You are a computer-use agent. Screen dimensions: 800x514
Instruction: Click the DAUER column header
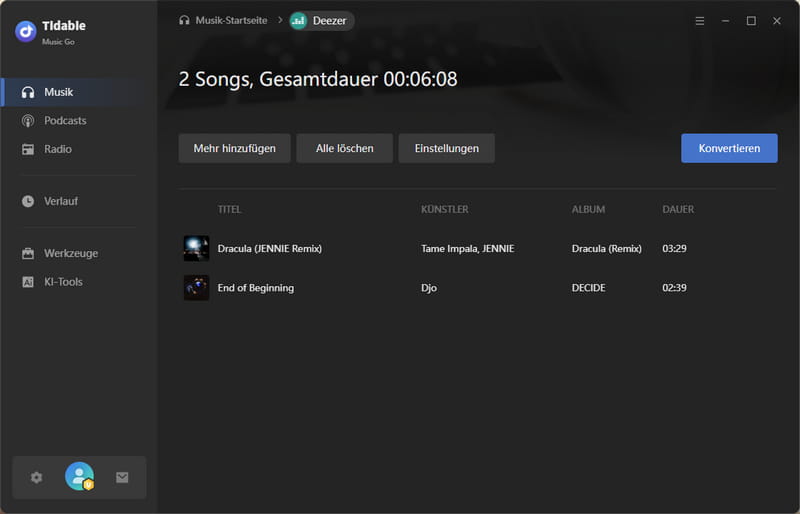tap(678, 209)
